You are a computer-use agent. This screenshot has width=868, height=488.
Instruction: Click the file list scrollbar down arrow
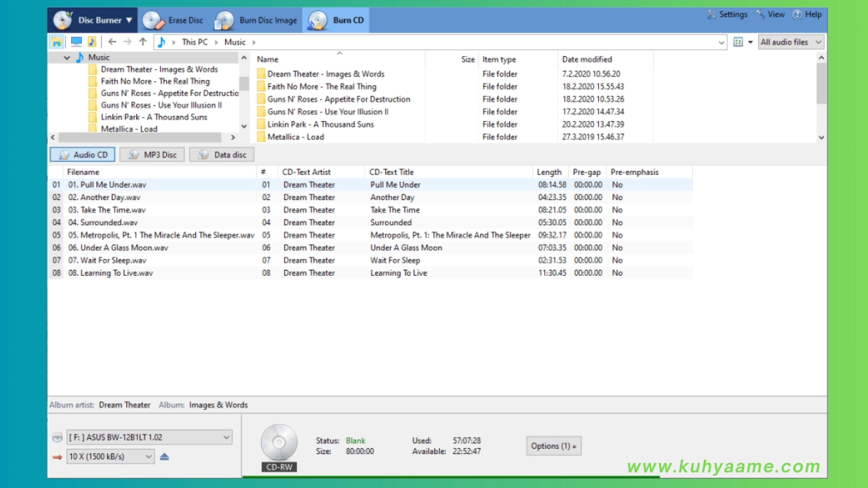click(821, 138)
